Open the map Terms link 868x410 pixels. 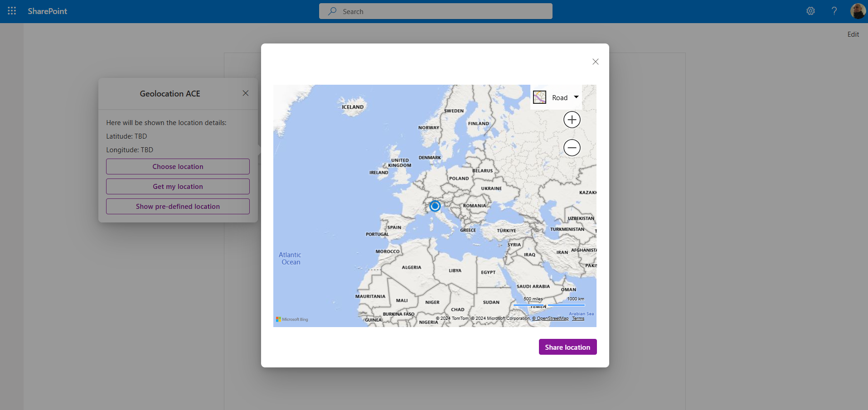coord(578,318)
